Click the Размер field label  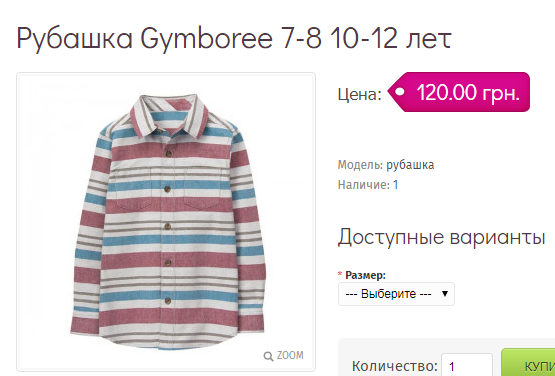point(365,275)
